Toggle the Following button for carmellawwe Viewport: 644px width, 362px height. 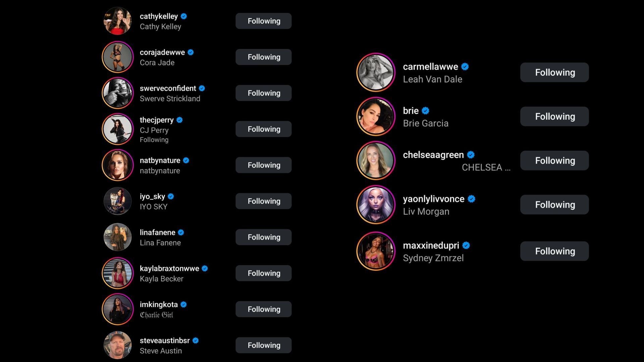tap(554, 72)
